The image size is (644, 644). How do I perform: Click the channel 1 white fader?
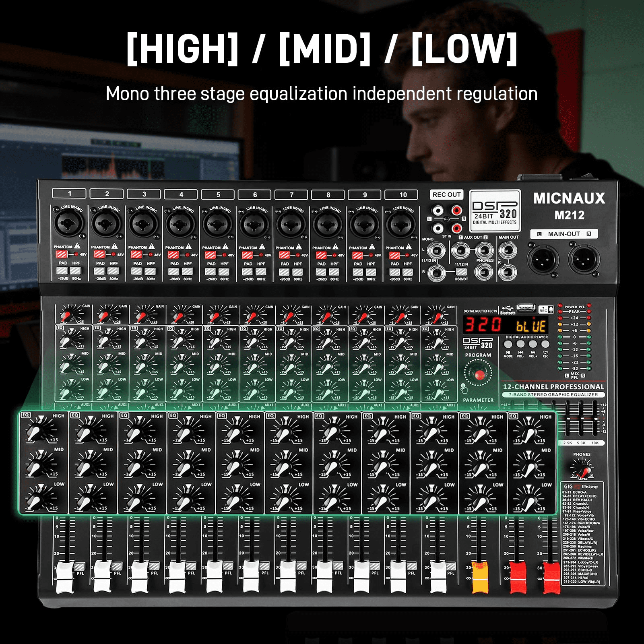65,577
